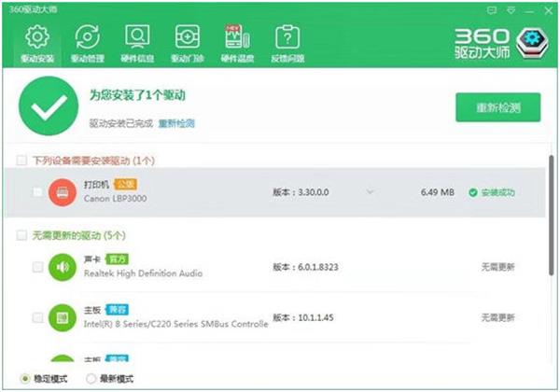
Task: Click the red printer icon for Canon LBP3000
Action: click(63, 193)
